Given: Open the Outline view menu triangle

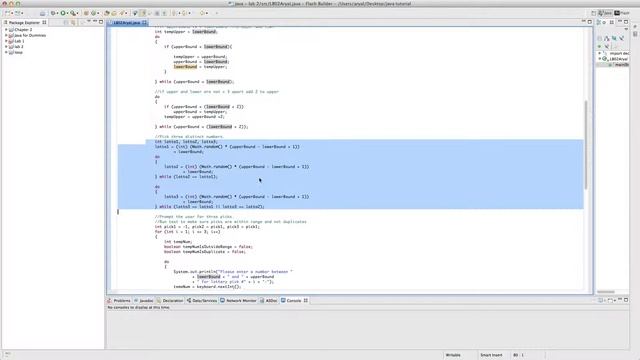Looking at the screenshot, I should point(626,29).
